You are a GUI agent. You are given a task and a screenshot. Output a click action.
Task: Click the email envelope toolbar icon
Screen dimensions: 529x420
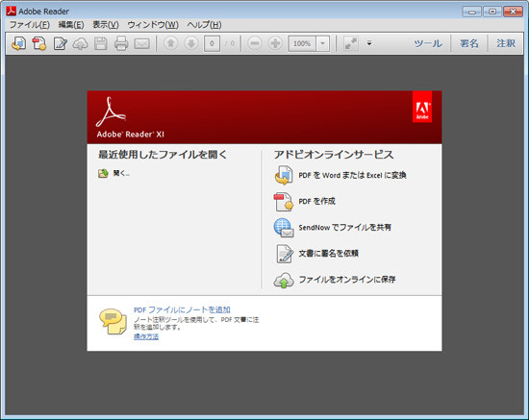pyautogui.click(x=141, y=43)
